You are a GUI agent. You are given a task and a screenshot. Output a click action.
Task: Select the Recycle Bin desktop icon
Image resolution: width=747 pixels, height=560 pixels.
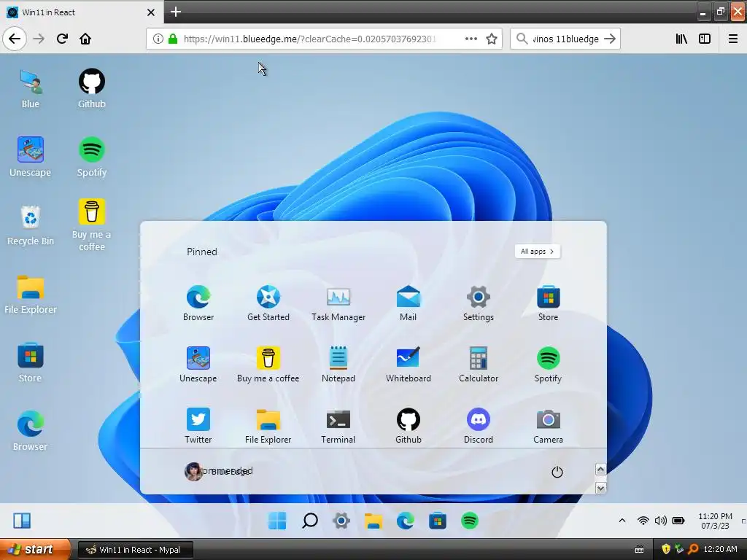[x=31, y=225]
